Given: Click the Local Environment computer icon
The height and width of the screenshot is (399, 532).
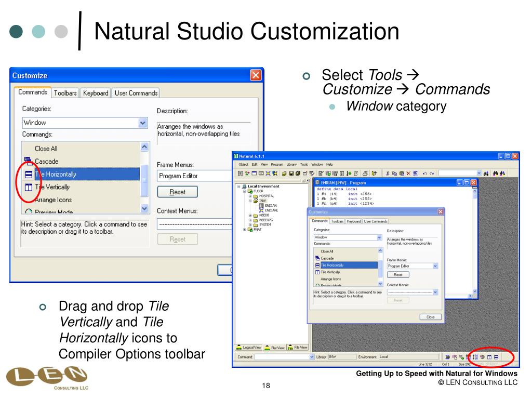Looking at the screenshot, I should (x=244, y=187).
